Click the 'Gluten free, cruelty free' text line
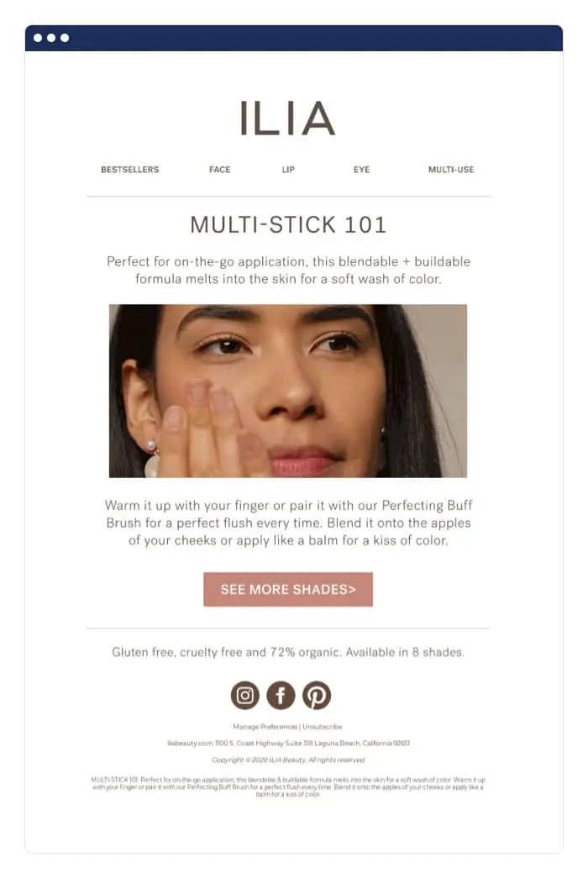588x878 pixels. [288, 652]
